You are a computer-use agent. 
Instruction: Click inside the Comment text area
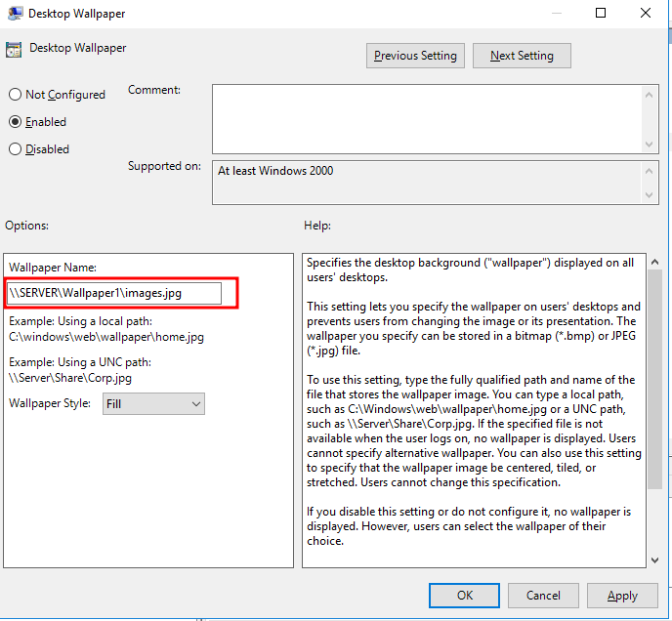point(425,117)
